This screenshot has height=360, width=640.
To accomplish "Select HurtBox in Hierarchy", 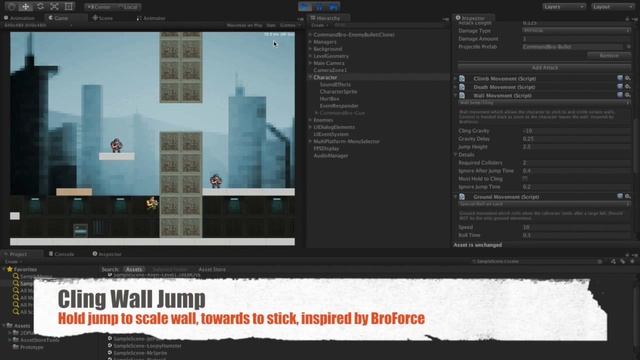I will (329, 98).
